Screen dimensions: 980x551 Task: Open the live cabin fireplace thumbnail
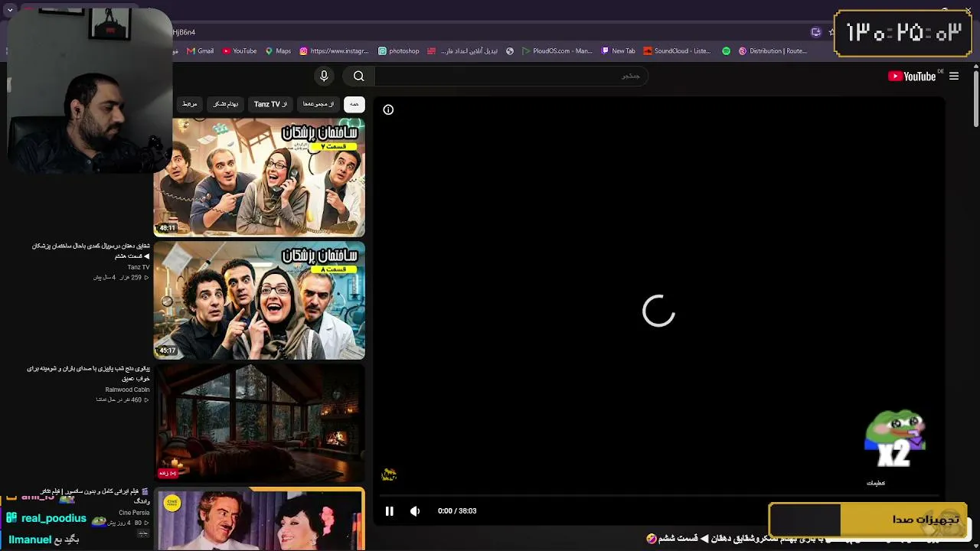260,422
